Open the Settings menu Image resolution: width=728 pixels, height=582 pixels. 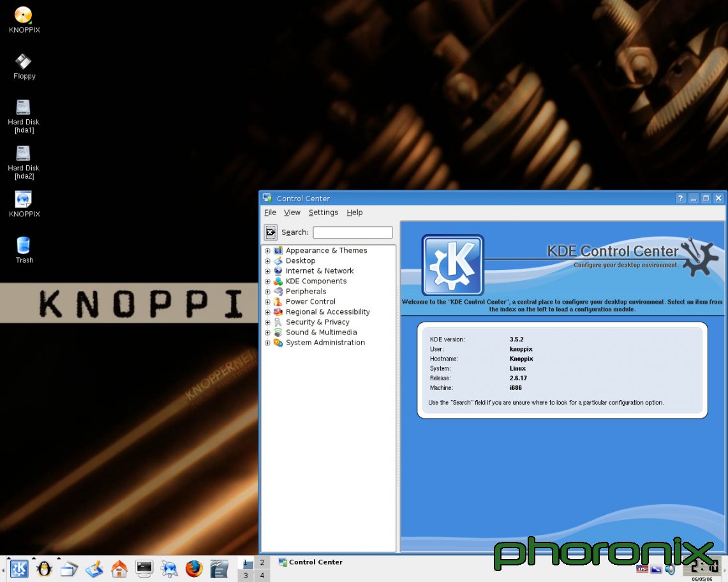(x=323, y=213)
